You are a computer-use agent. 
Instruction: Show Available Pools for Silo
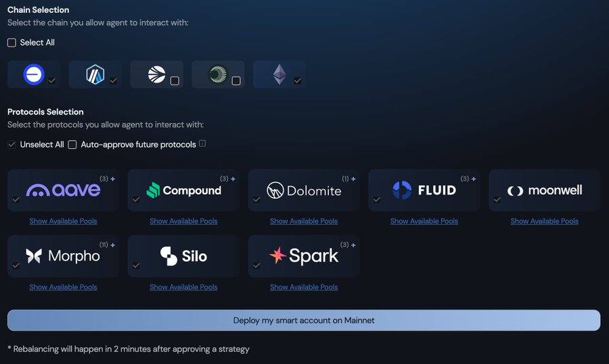click(183, 287)
